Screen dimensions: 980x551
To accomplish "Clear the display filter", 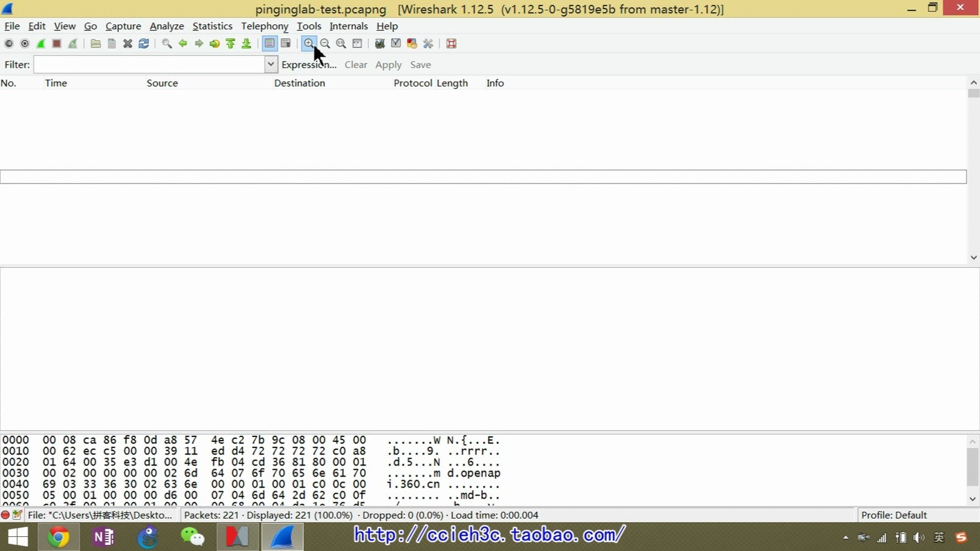I will pos(356,65).
